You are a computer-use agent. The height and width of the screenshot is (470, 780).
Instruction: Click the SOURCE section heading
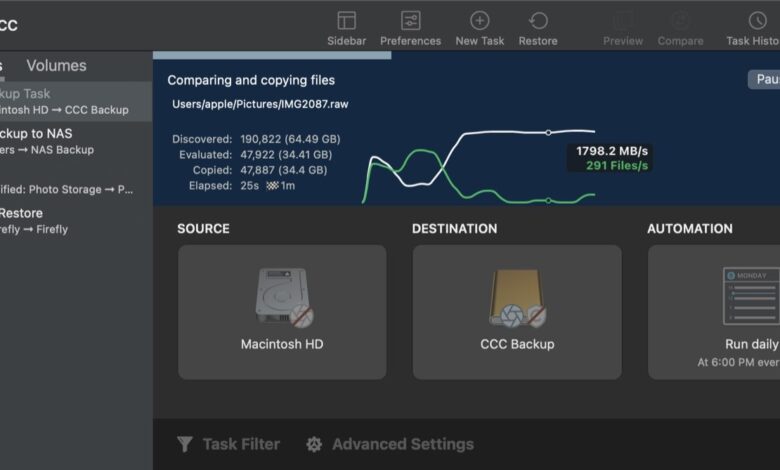[x=203, y=228]
